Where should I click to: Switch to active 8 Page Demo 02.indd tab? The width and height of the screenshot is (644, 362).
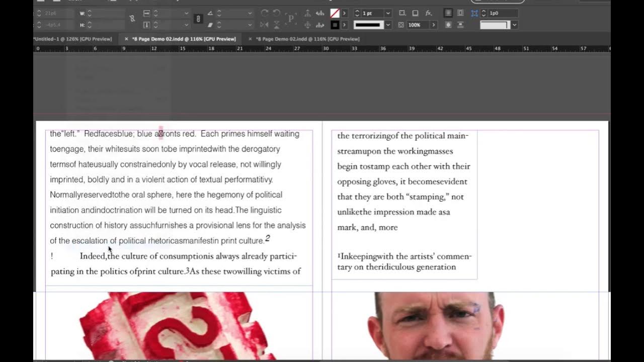[184, 39]
